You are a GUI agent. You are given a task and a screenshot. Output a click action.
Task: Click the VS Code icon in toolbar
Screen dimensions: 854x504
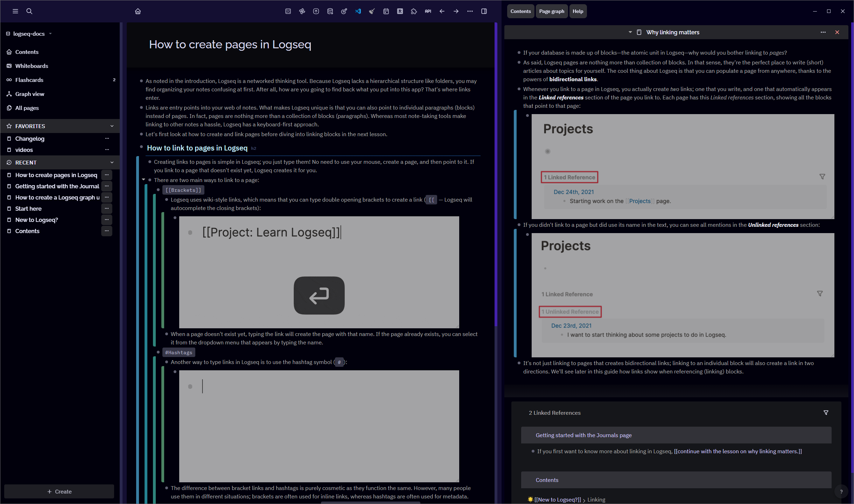358,11
